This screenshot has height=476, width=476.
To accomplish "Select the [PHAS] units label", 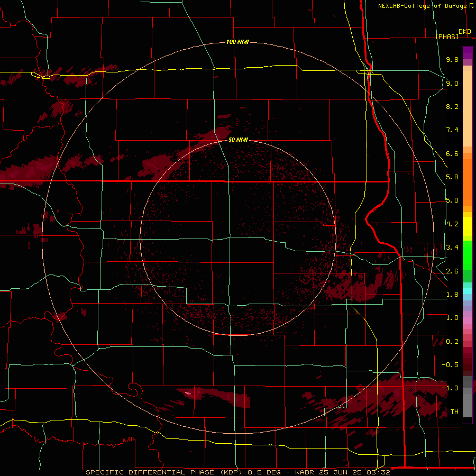I will click(447, 36).
